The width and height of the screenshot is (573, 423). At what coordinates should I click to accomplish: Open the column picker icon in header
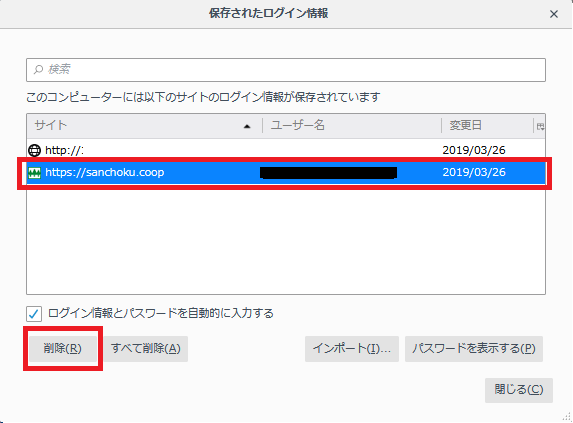540,126
